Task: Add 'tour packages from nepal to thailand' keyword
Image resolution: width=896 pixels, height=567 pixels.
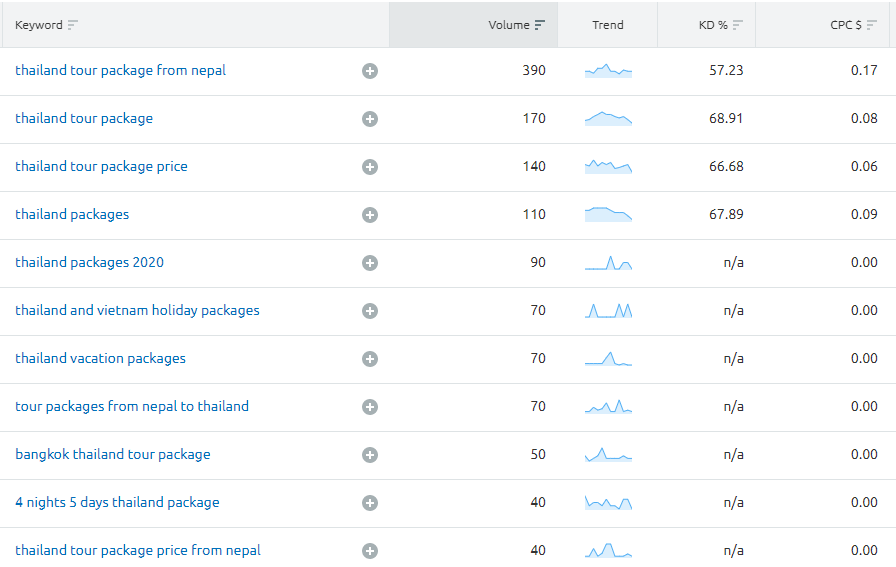Action: click(370, 407)
